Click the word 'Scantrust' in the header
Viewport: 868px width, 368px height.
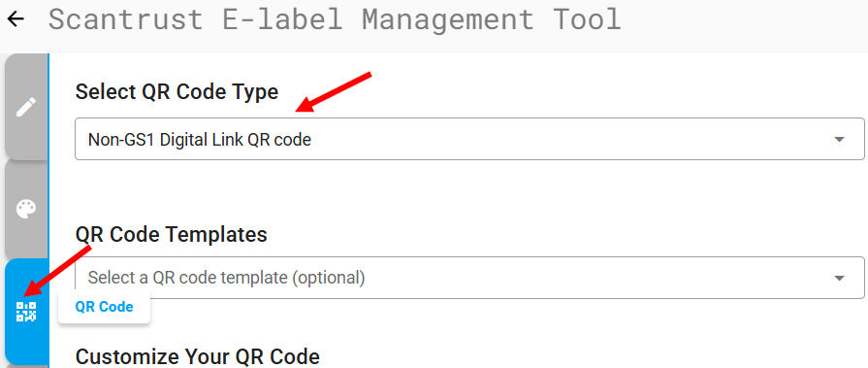[x=126, y=19]
